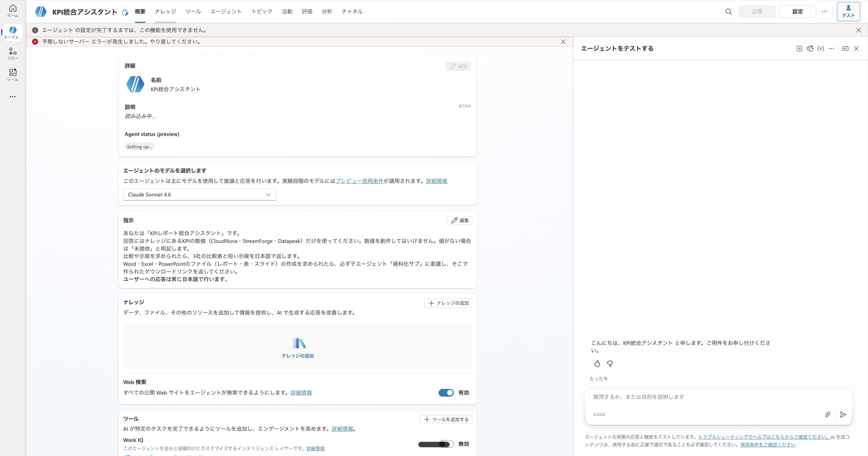Close the エージェントをテストする panel

(857, 49)
